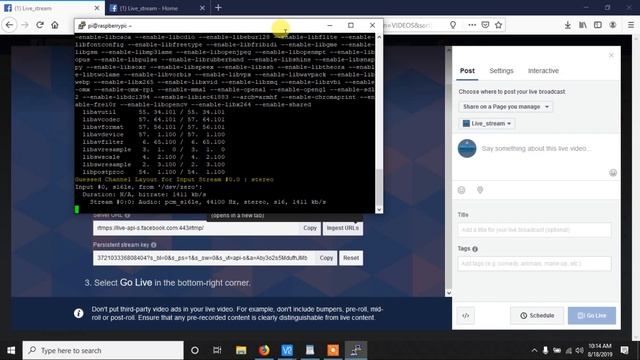
Task: Click the Tags input field
Action: (x=534, y=263)
